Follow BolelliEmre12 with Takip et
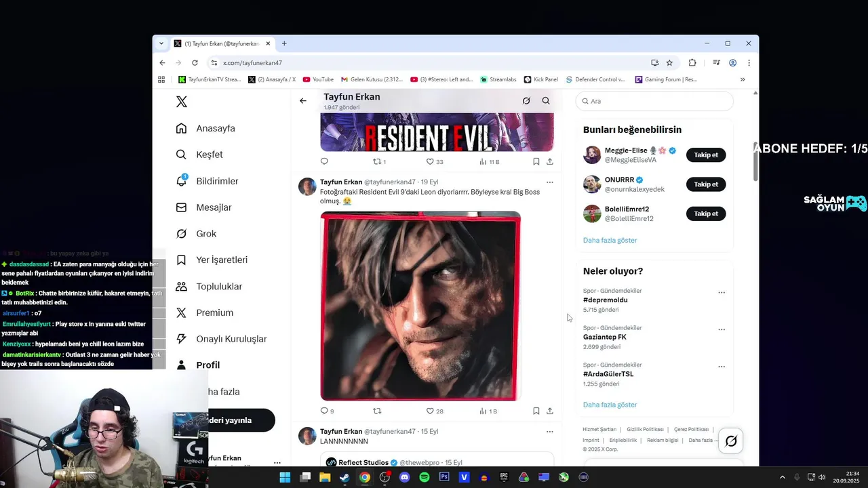Image resolution: width=868 pixels, height=488 pixels. (706, 213)
